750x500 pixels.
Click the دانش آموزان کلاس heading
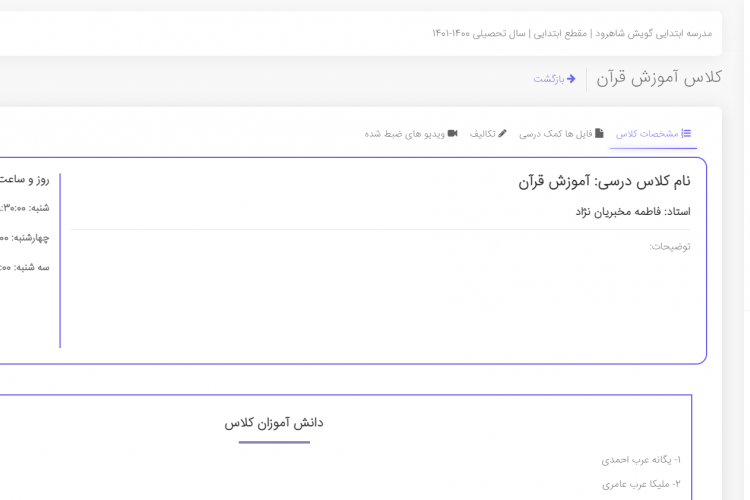274,423
